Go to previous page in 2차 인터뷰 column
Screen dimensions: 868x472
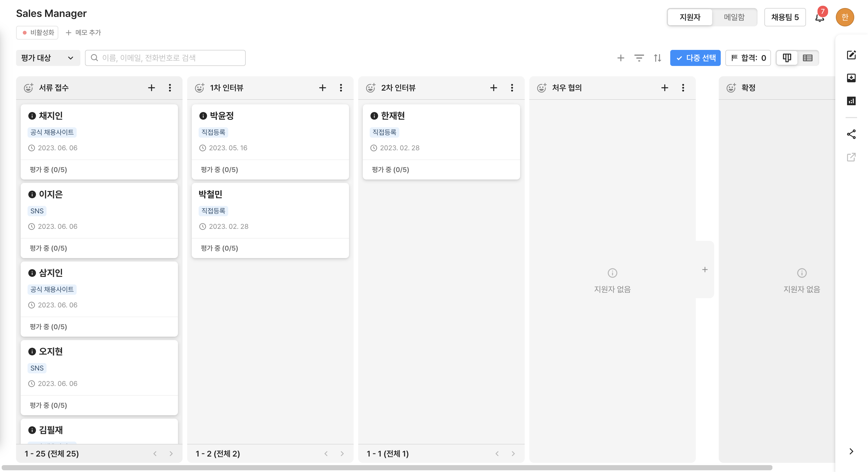497,454
